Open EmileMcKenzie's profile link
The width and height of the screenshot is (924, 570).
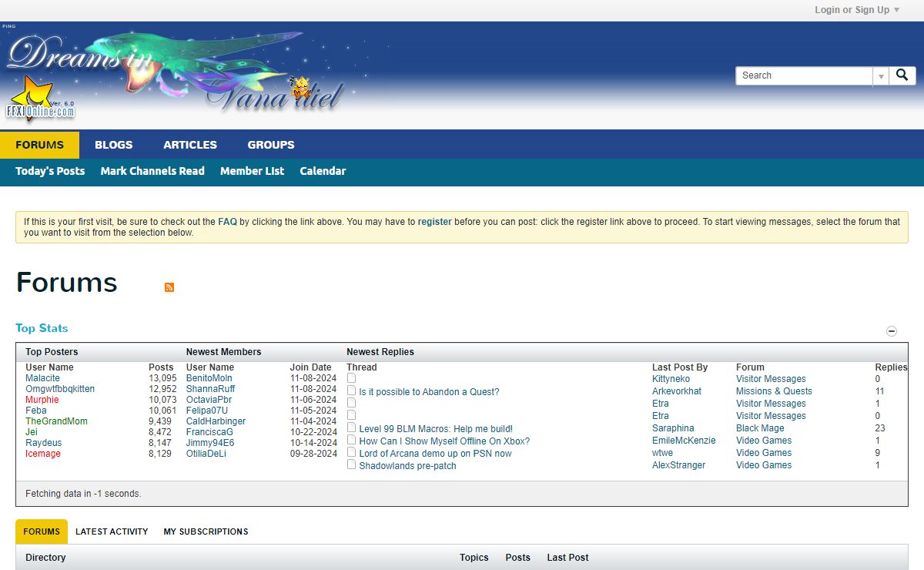pos(684,441)
